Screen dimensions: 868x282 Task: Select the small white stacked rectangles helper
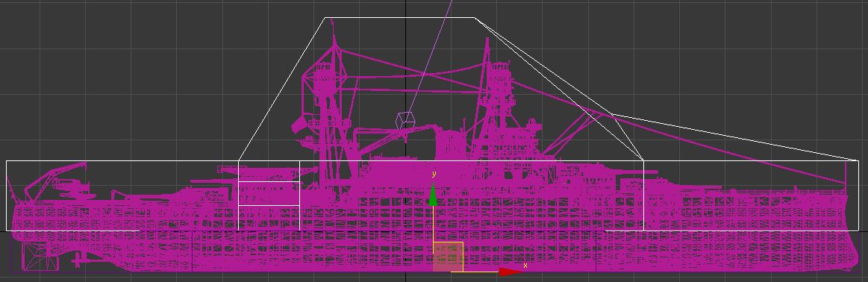269,195
